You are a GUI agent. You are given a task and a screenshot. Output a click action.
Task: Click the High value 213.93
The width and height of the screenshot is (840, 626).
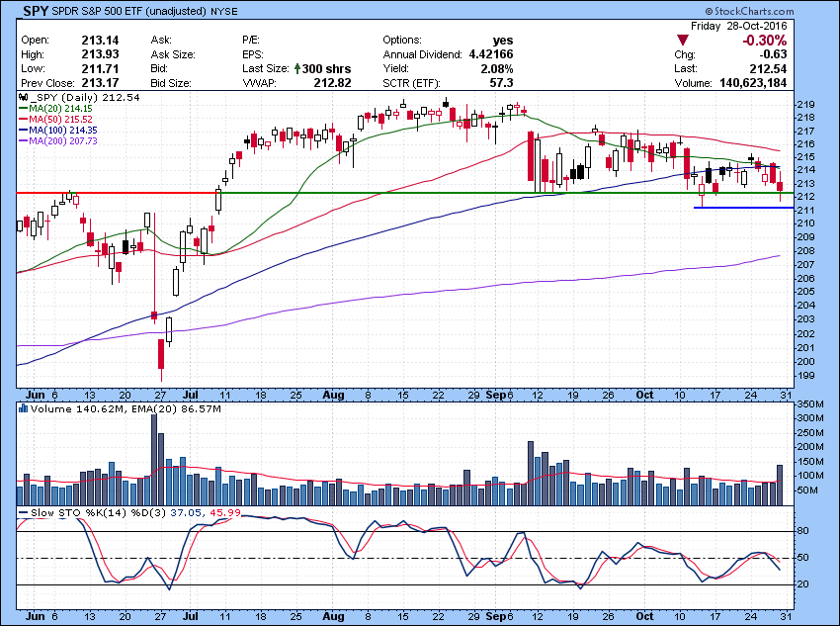point(100,54)
